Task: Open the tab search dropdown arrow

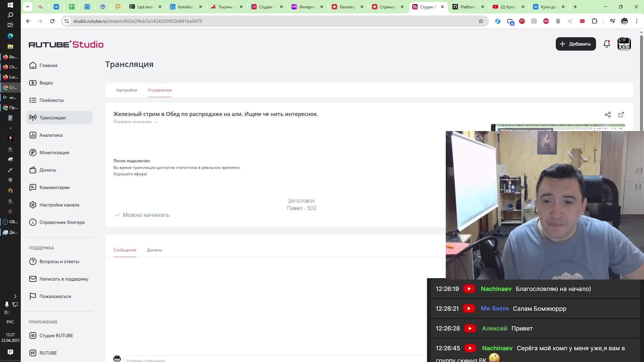Action: pos(28,6)
